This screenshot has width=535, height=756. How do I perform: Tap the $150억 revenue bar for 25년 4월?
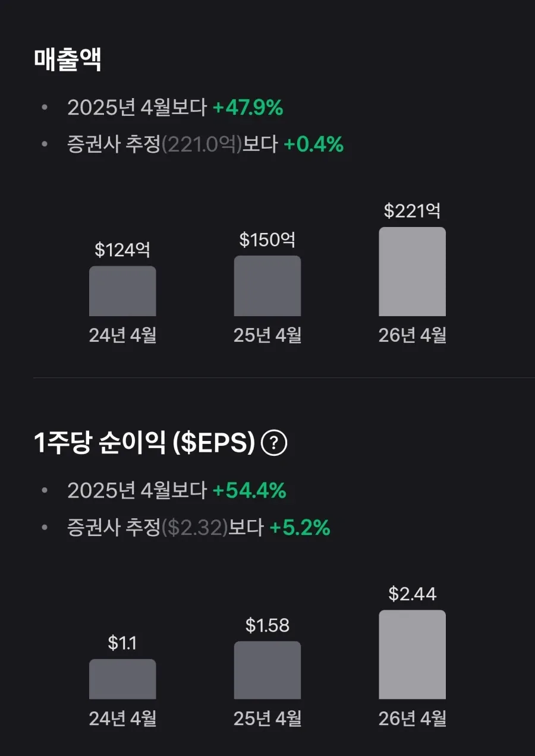point(267,286)
